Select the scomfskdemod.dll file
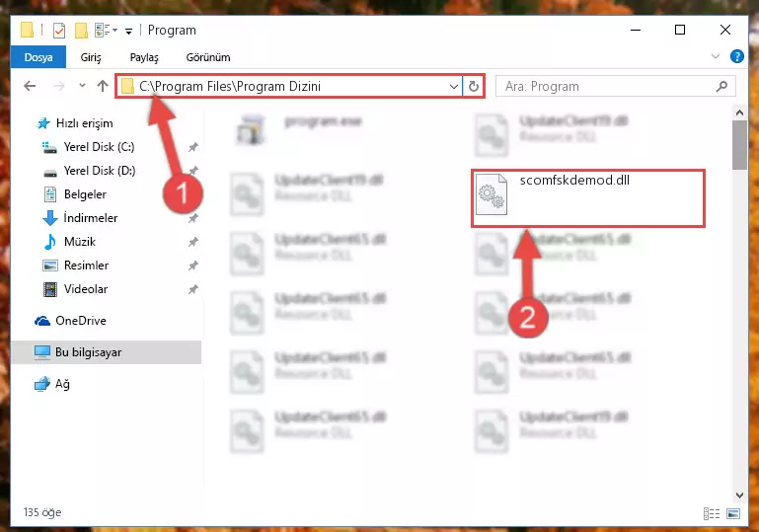The height and width of the screenshot is (532, 759). click(587, 196)
